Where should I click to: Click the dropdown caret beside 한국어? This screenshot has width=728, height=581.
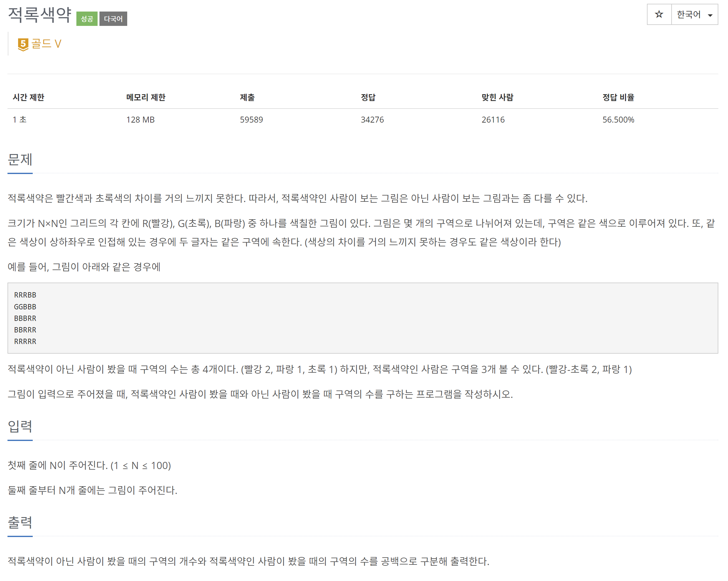[710, 15]
